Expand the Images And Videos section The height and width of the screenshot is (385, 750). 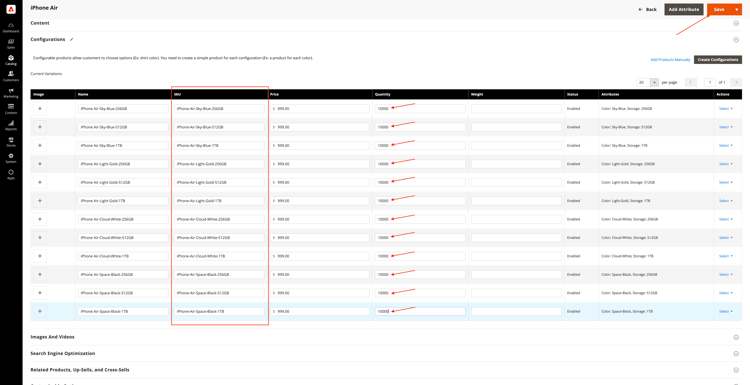click(x=736, y=337)
